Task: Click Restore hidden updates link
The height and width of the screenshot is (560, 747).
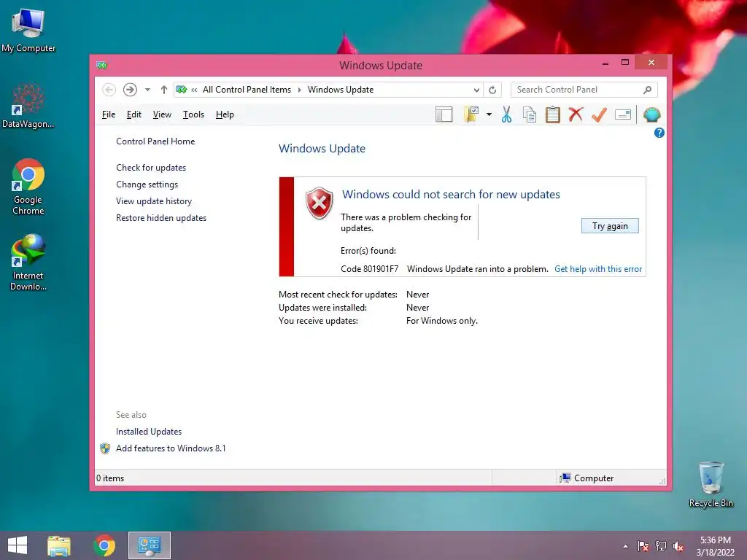Action: click(x=161, y=217)
